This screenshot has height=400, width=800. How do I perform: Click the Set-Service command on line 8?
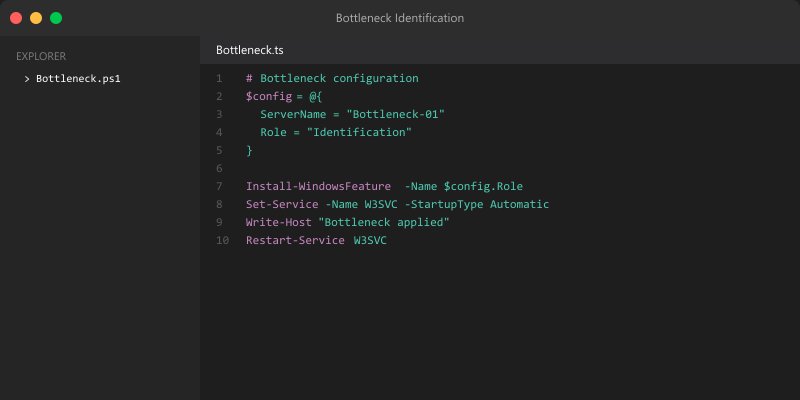[282, 204]
